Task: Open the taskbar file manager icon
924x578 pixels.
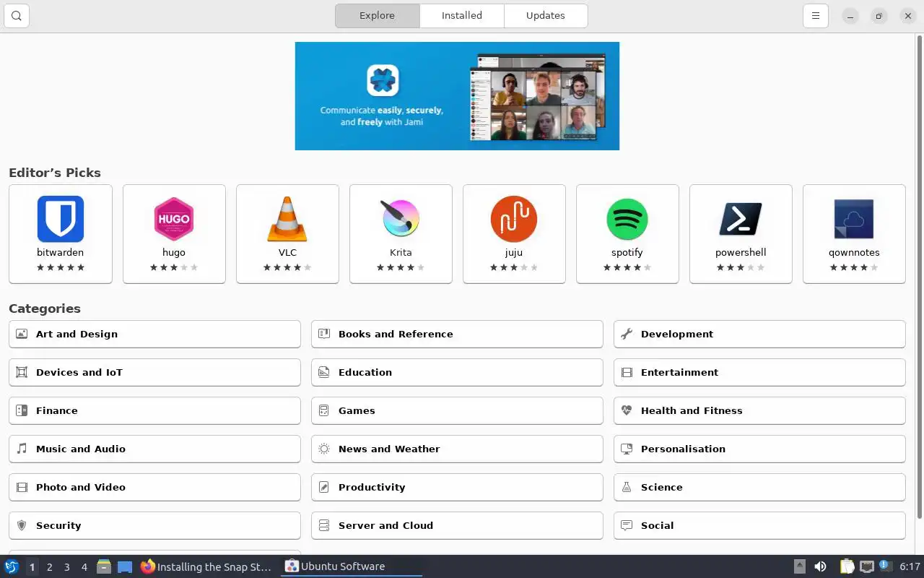Action: (103, 566)
